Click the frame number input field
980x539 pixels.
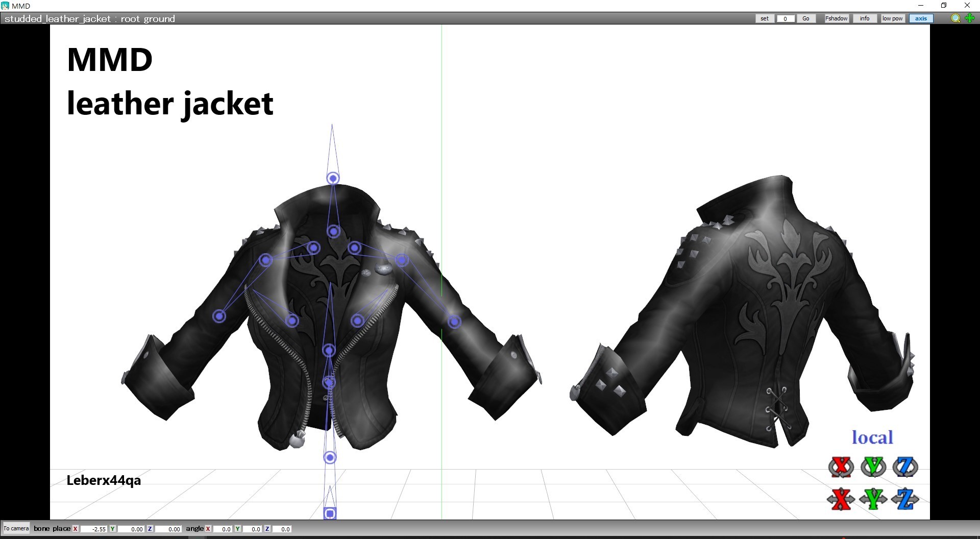786,18
